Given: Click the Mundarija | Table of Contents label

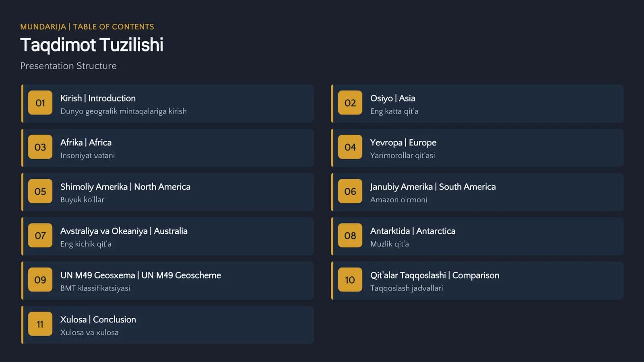Looking at the screenshot, I should coord(87,27).
